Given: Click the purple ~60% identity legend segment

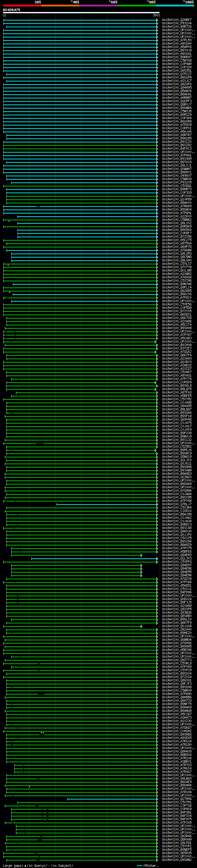Looking at the screenshot, I should (x=99, y=6).
